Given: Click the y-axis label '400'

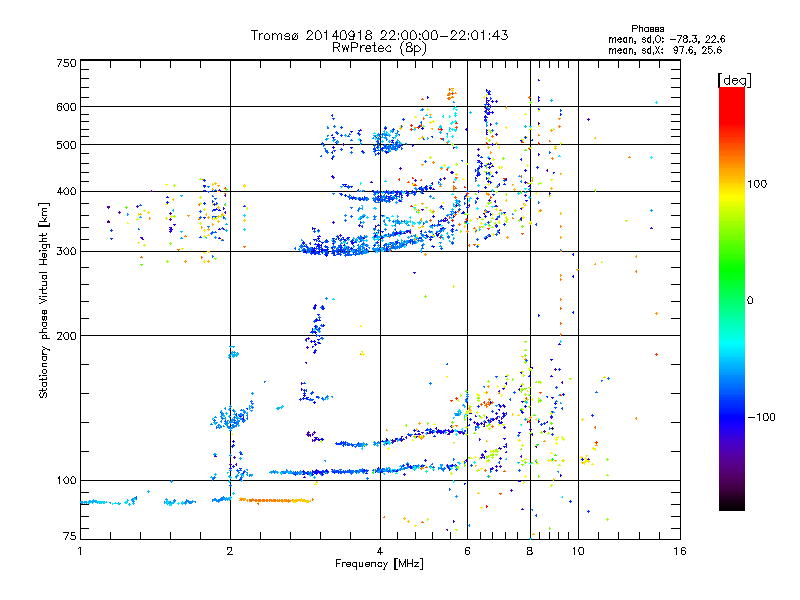Looking at the screenshot, I should pyautogui.click(x=66, y=192).
